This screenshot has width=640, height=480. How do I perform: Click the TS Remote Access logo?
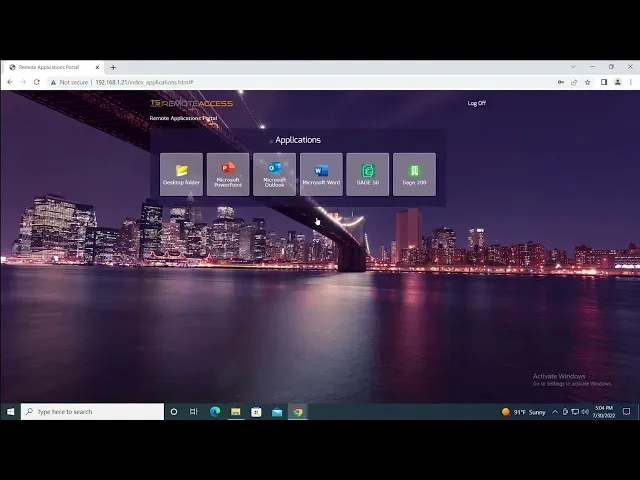[191, 103]
